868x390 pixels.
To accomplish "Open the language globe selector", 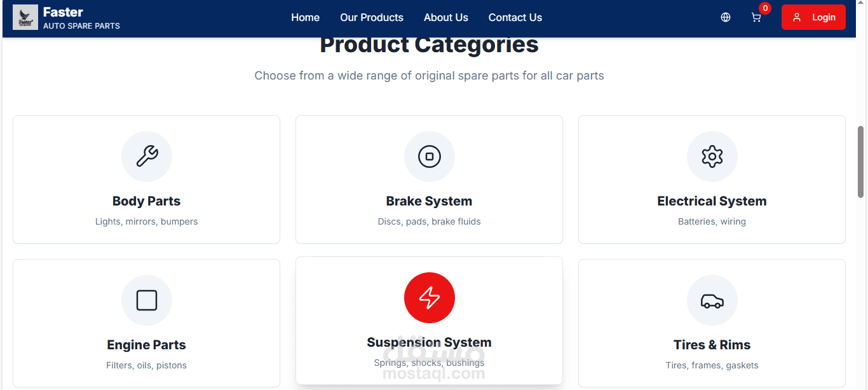I will click(726, 17).
